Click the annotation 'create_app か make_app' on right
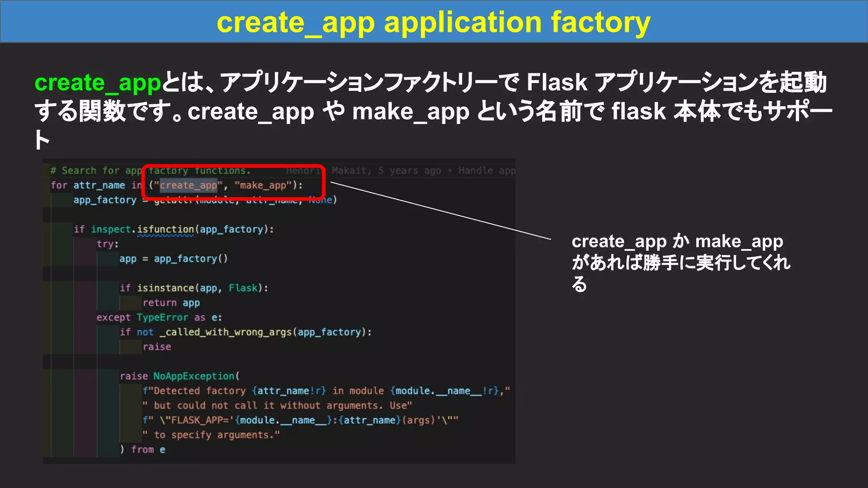 677,241
